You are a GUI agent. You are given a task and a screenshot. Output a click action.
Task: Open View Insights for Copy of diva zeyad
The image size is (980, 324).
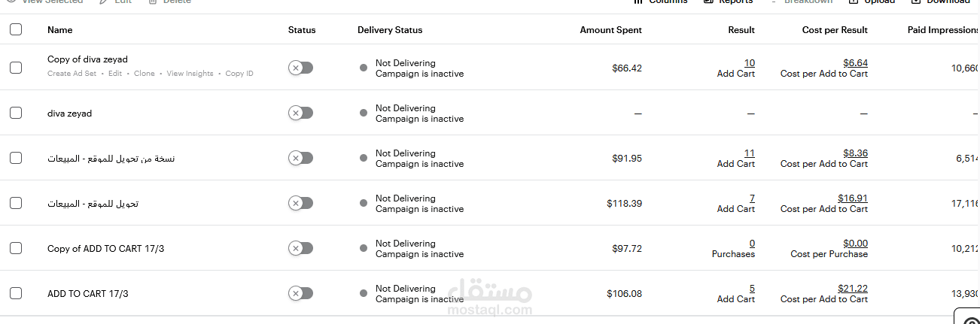pos(190,74)
